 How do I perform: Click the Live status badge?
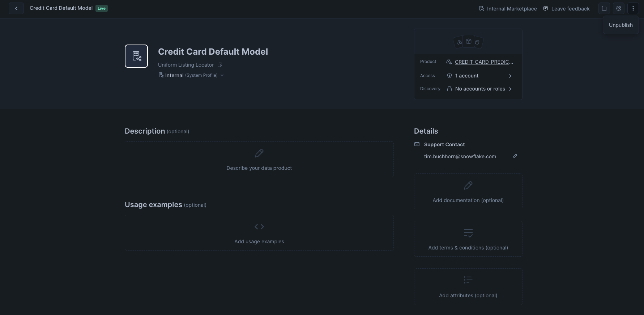pyautogui.click(x=102, y=8)
